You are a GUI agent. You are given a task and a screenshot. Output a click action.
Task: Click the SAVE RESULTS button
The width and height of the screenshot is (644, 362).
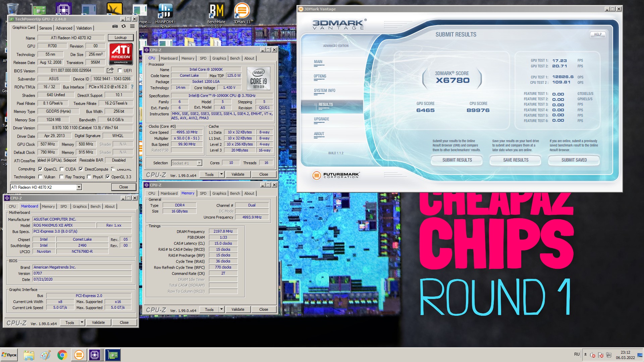tap(516, 160)
